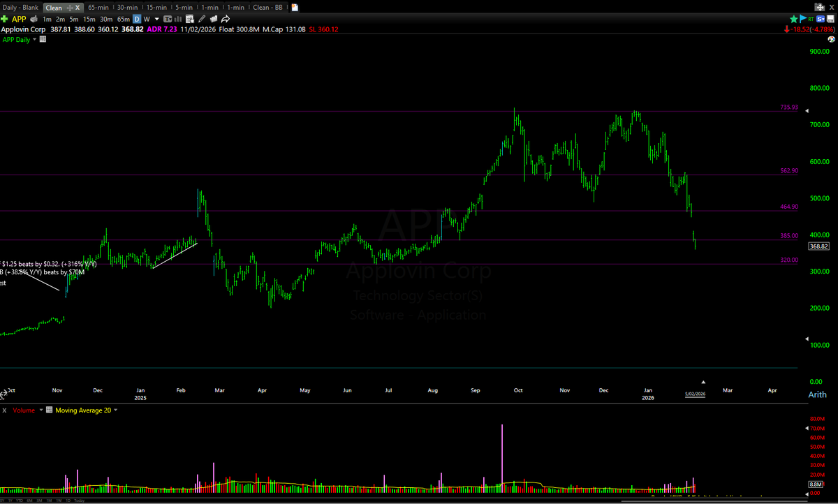Select the 2m timeframe
The width and height of the screenshot is (838, 504).
tap(60, 19)
